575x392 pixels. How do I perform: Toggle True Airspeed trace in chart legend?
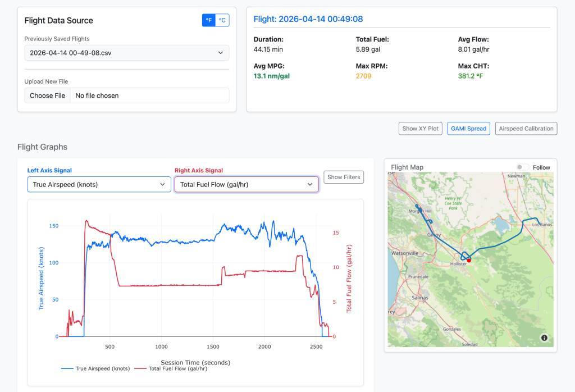point(103,368)
